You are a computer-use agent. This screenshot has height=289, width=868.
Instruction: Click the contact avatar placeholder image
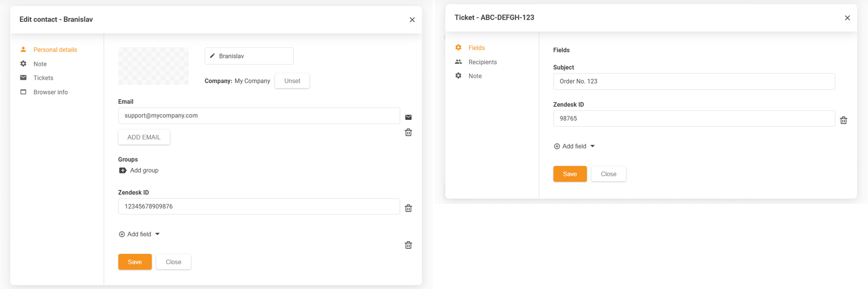point(153,66)
